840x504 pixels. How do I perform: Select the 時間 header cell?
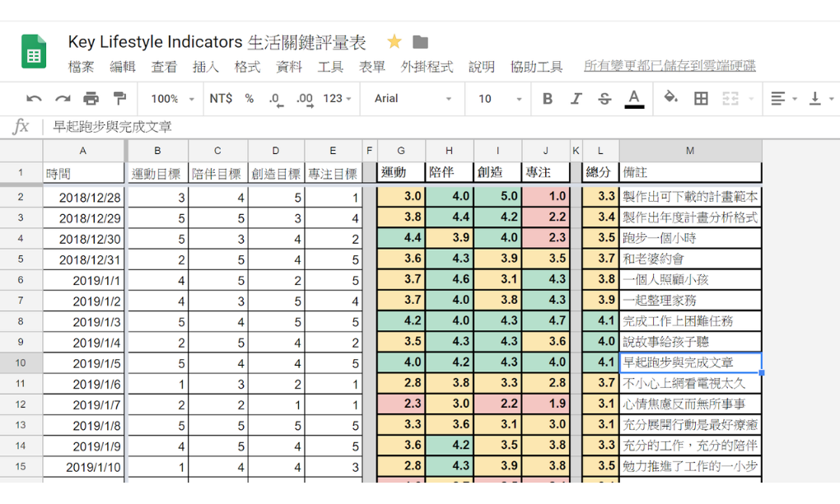coord(83,173)
